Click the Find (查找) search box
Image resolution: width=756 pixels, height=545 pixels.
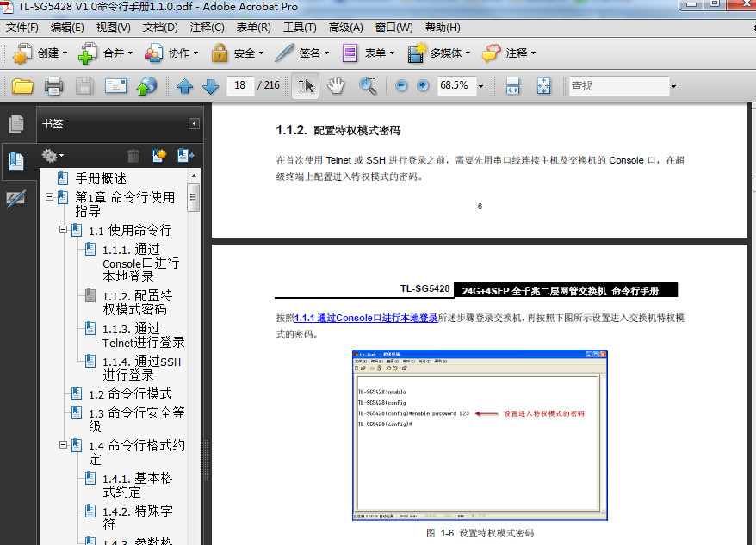click(x=619, y=86)
